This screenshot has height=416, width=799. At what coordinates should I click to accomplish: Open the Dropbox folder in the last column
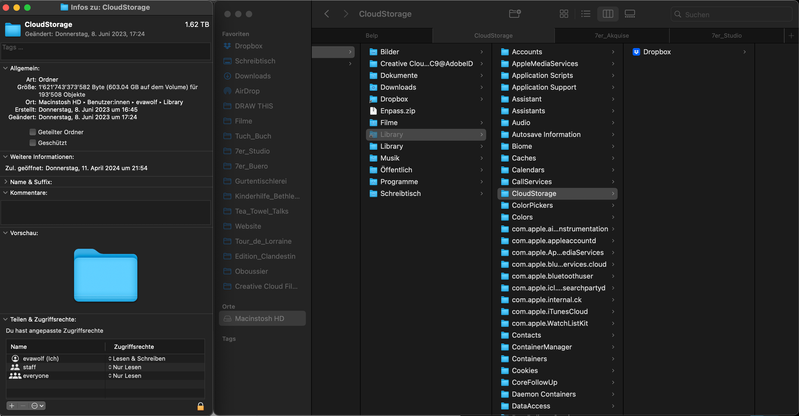click(656, 52)
